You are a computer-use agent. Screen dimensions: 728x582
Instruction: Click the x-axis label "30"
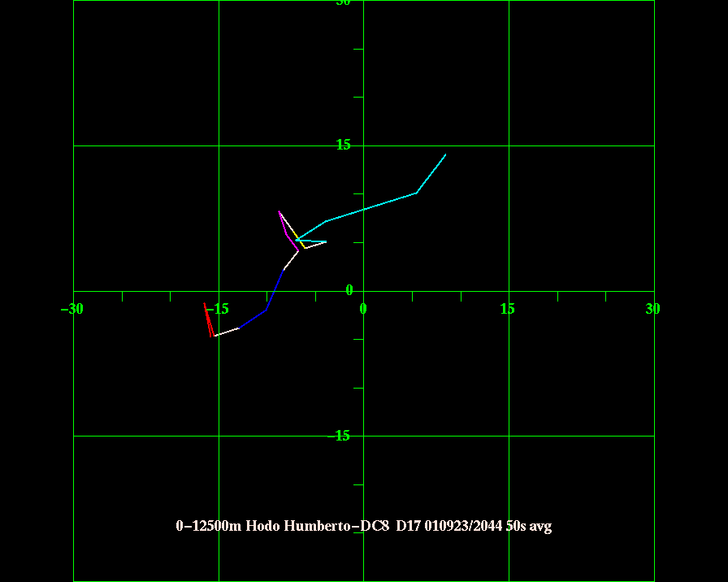tap(652, 309)
